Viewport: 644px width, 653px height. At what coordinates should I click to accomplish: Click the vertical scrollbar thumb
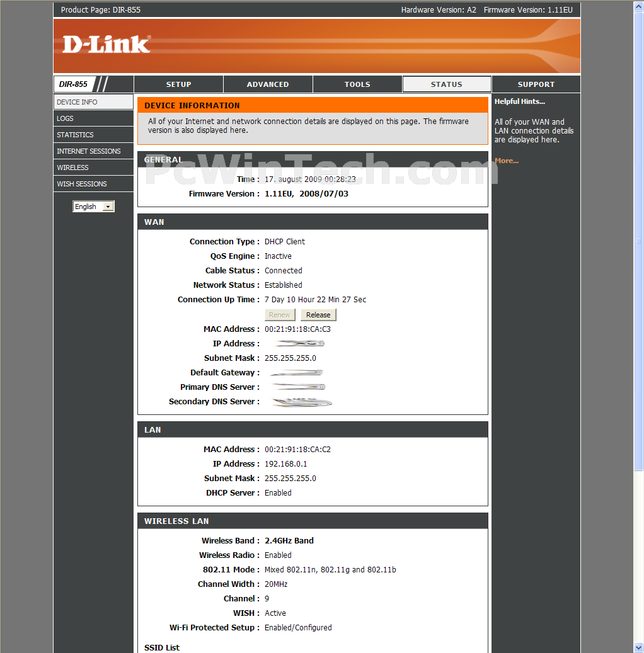pyautogui.click(x=638, y=241)
